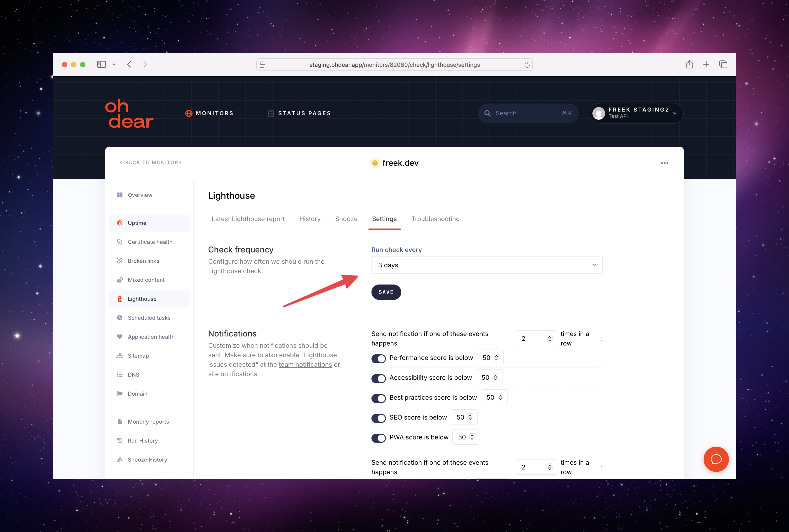
Task: Go forward with browser forward arrow
Action: click(x=145, y=64)
